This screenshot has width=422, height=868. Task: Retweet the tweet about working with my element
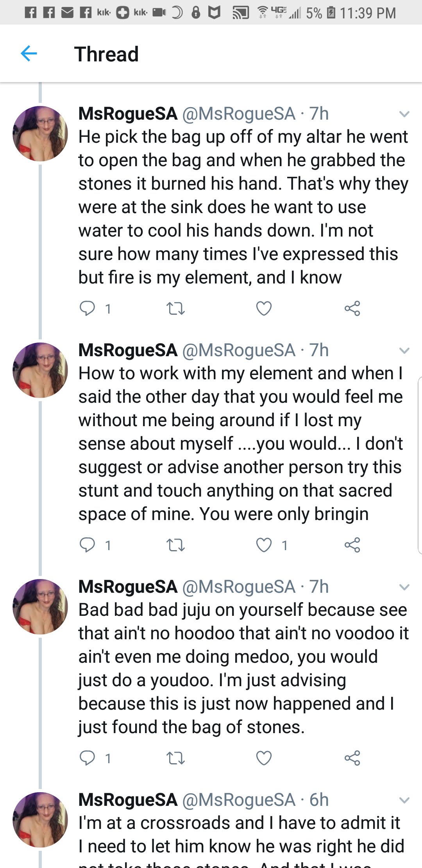[175, 545]
